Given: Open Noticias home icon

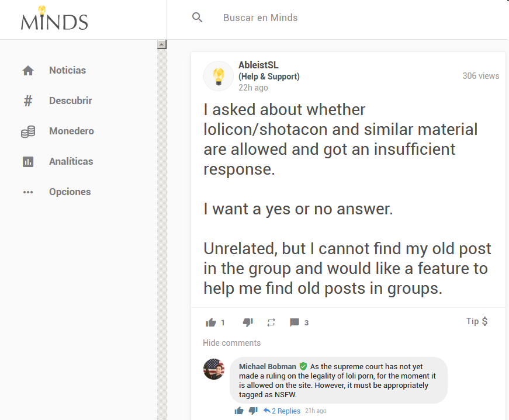Looking at the screenshot, I should point(28,71).
